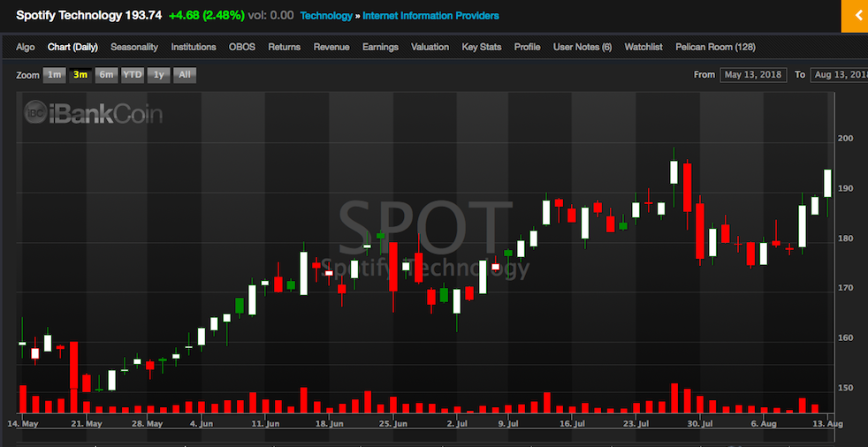Viewport: 868px width, 447px height.
Task: Select the Chart (Daily) tab
Action: pos(72,47)
